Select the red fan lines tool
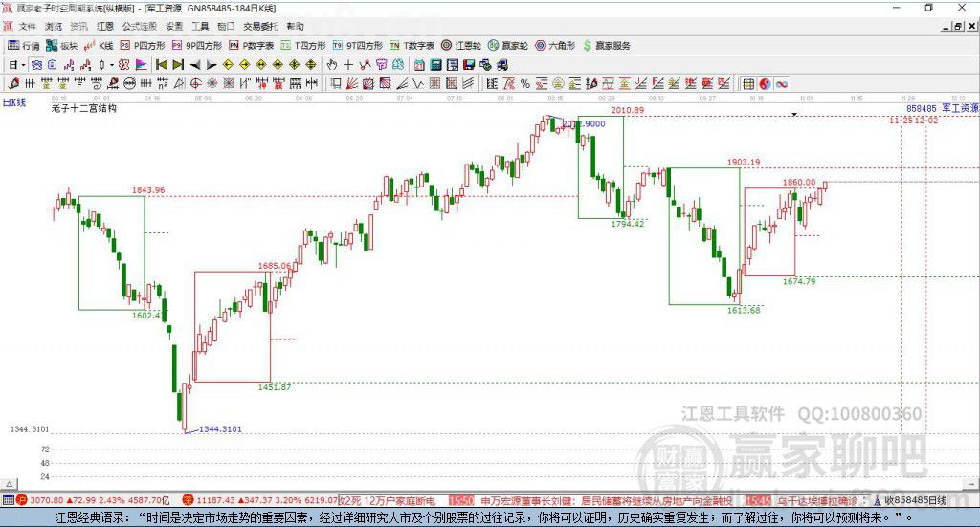980x527 pixels. click(x=352, y=83)
